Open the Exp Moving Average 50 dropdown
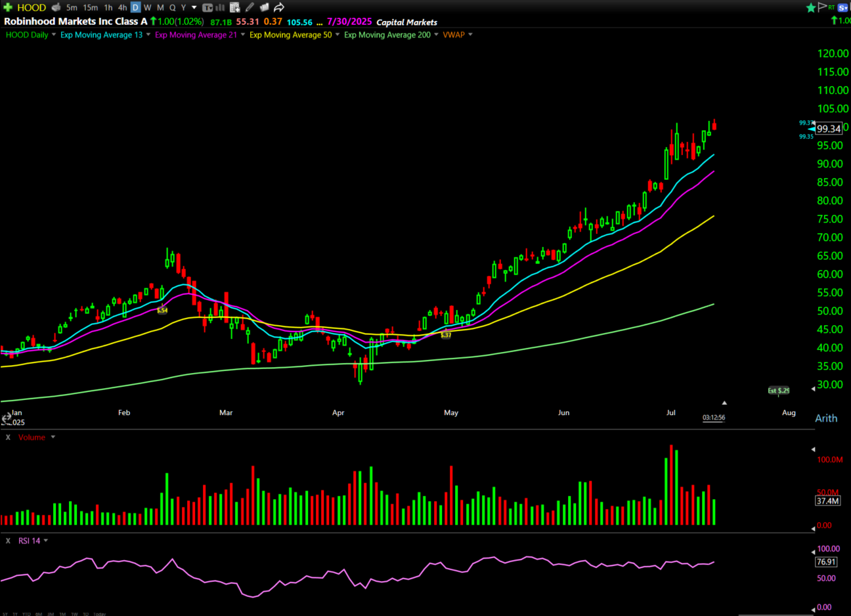 pos(338,35)
